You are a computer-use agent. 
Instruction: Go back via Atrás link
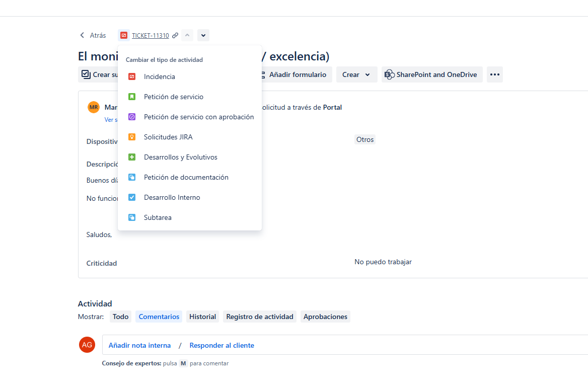98,35
